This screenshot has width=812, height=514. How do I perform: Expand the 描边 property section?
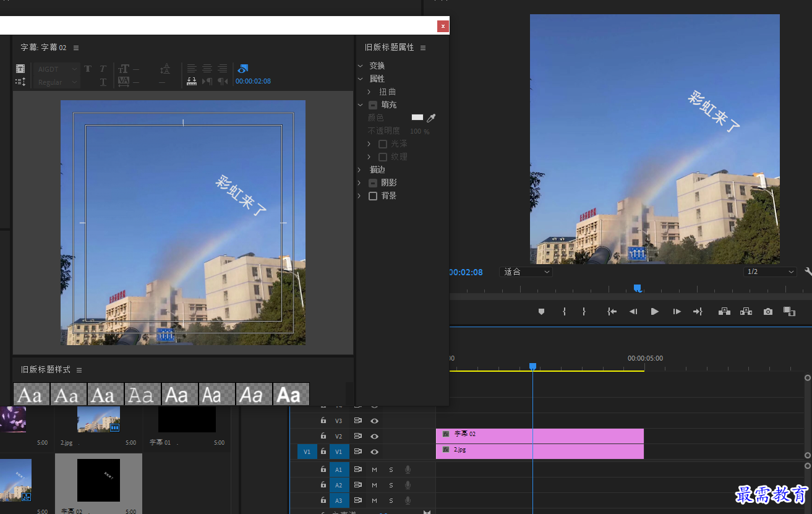[x=360, y=169]
